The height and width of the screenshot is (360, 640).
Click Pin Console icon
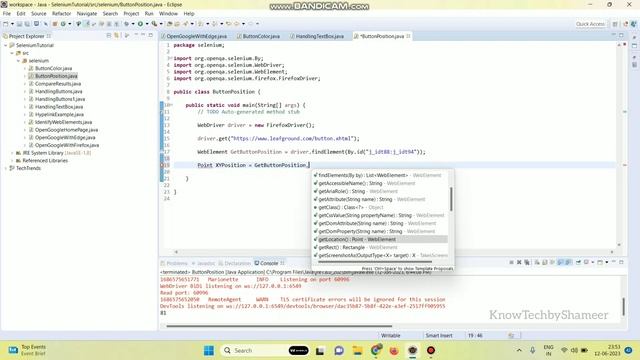(x=578, y=262)
